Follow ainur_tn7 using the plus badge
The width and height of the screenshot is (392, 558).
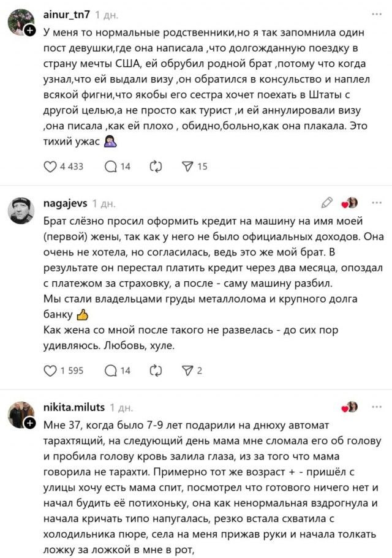tap(30, 31)
